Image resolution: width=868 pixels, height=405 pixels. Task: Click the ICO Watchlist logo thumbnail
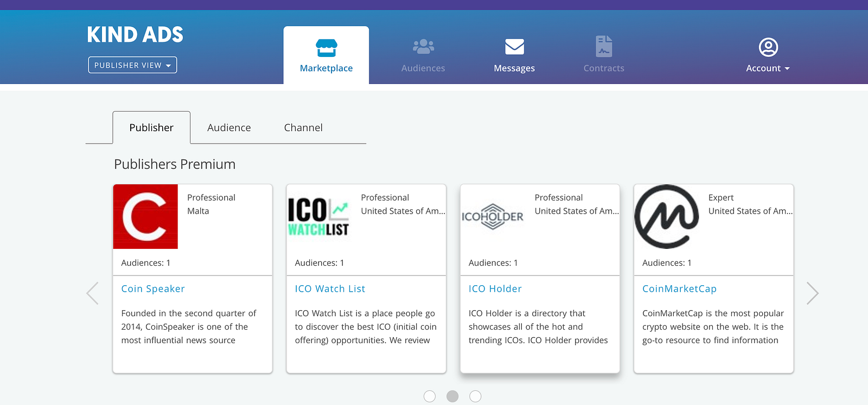(x=318, y=217)
